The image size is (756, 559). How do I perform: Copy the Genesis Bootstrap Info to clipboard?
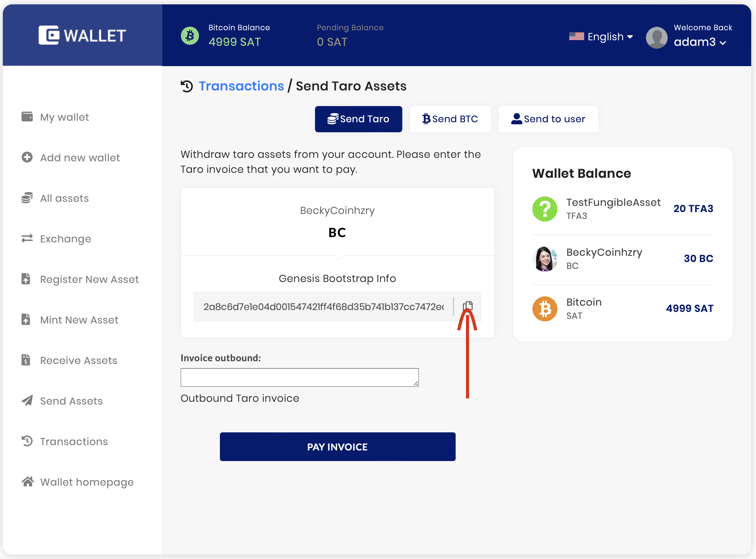coord(468,306)
